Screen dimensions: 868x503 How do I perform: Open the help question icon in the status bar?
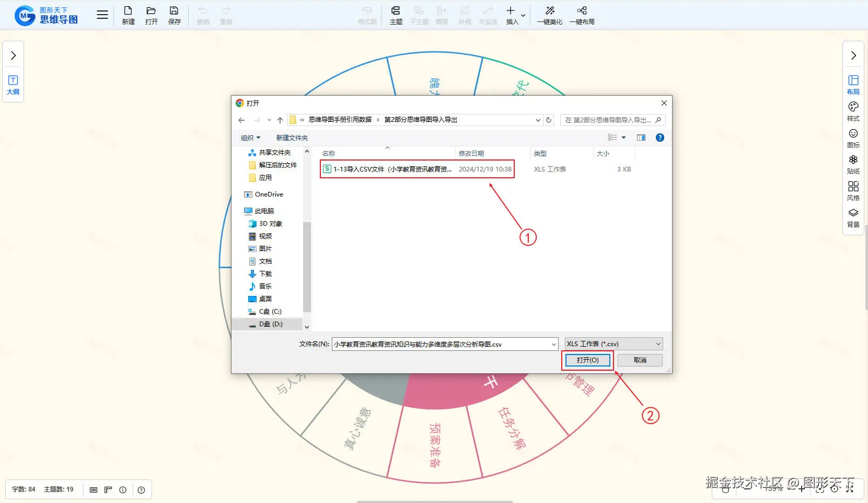141,490
